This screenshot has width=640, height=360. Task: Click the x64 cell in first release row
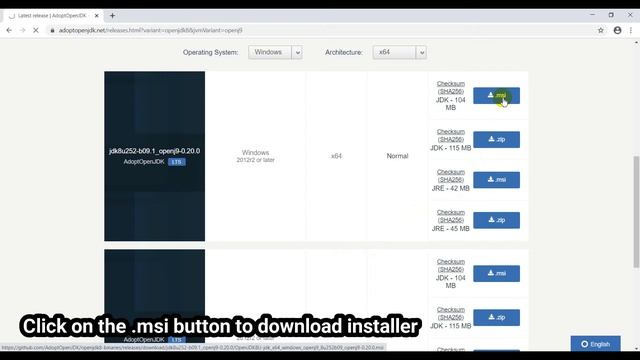pos(336,156)
